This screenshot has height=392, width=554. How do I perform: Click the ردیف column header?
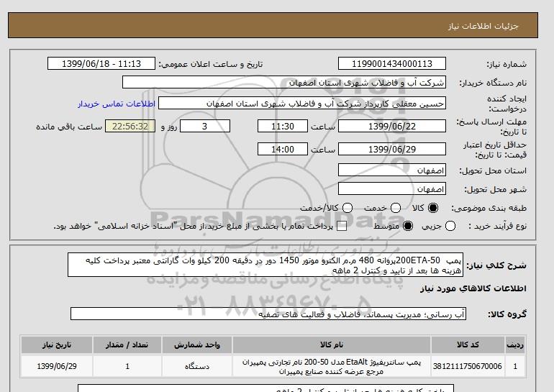[515, 345]
